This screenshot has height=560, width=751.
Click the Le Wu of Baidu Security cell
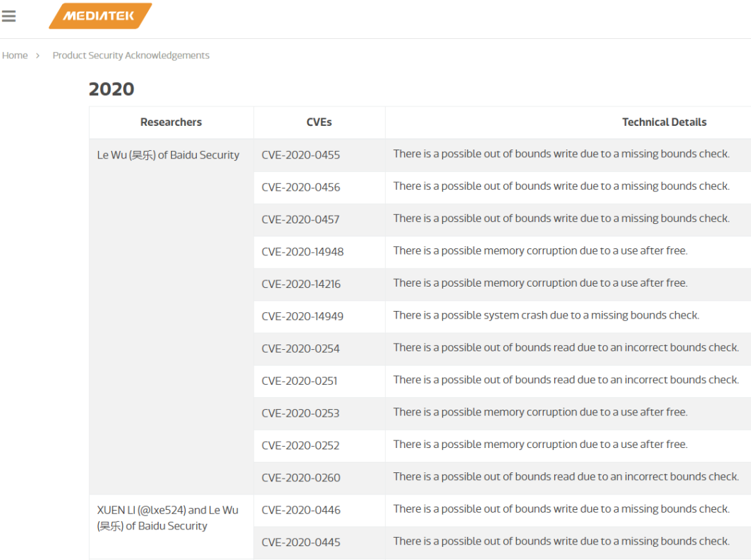[x=171, y=316]
